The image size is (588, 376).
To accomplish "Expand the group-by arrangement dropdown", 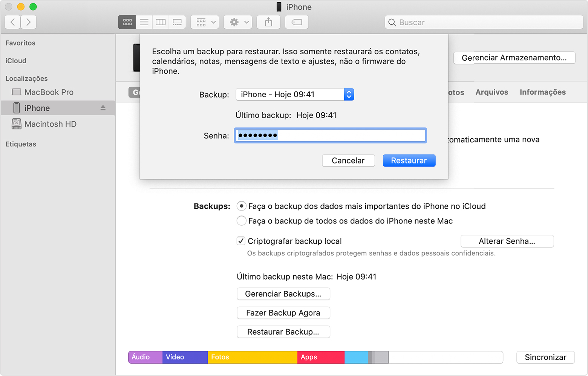I will pyautogui.click(x=205, y=22).
